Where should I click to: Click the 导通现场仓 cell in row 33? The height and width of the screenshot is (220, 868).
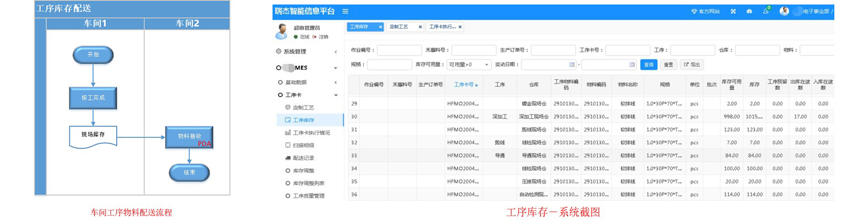click(534, 155)
